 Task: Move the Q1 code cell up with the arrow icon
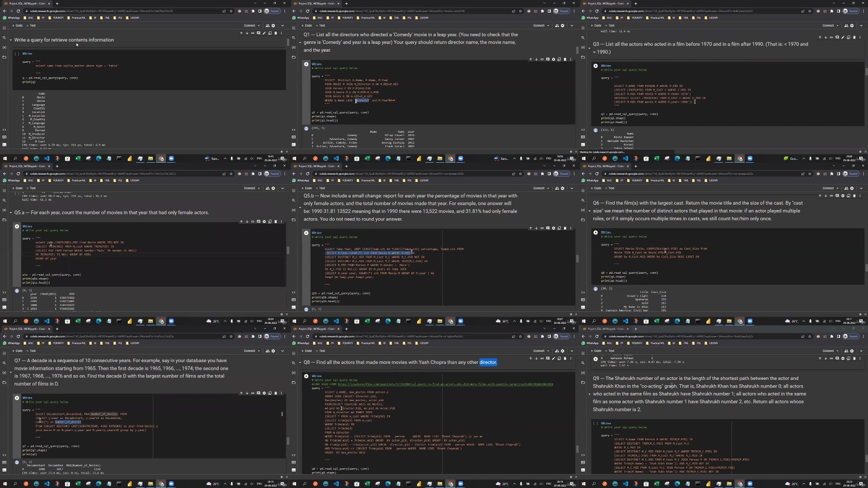(x=530, y=59)
